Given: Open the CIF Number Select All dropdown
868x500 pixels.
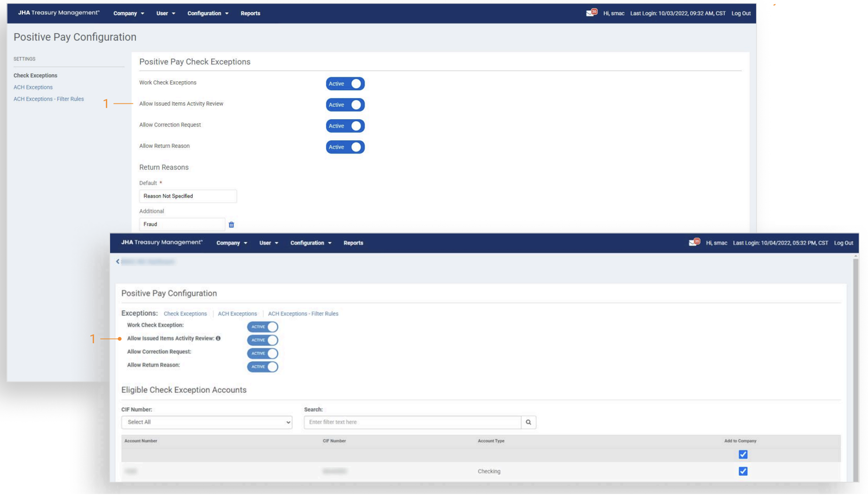Looking at the screenshot, I should pyautogui.click(x=206, y=422).
